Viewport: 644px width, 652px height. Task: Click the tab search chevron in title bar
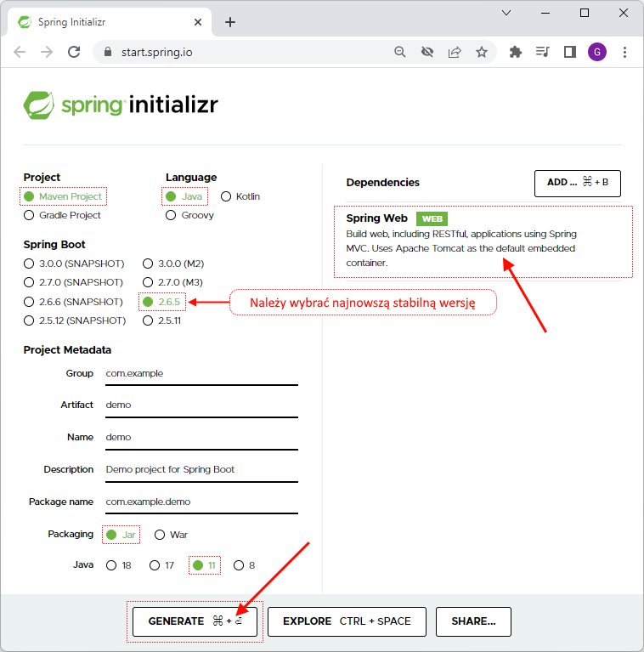(506, 13)
